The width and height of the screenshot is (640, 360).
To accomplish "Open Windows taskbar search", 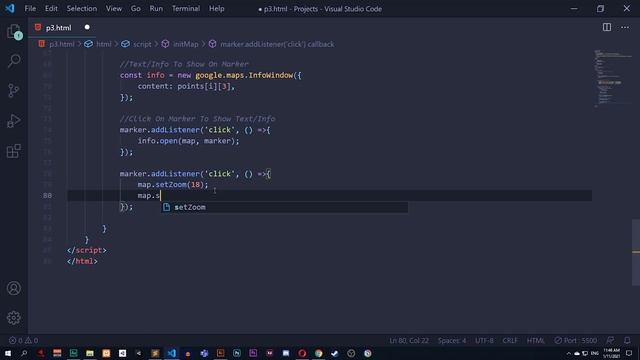I will pos(24,353).
